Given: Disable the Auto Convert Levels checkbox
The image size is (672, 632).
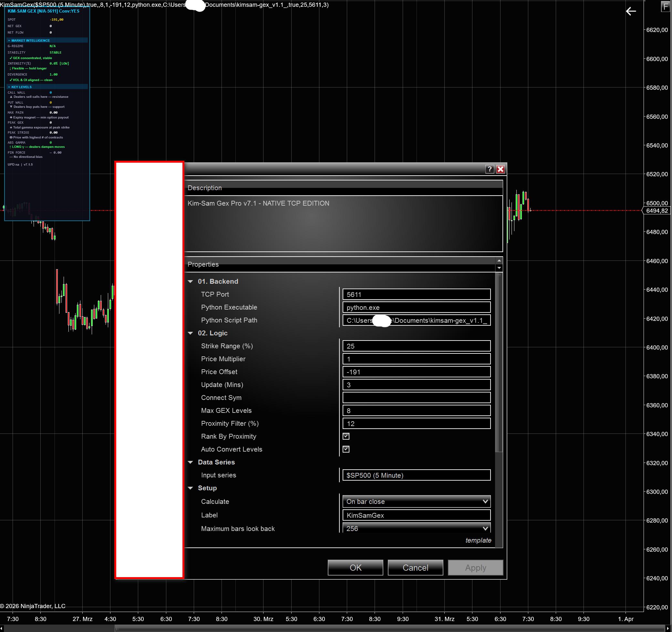Looking at the screenshot, I should tap(346, 449).
